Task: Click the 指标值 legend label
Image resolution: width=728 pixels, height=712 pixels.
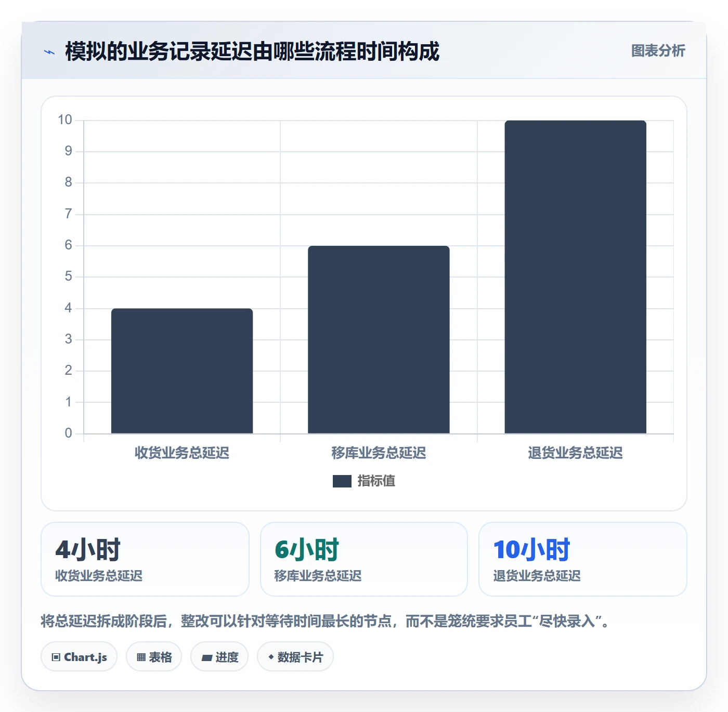Action: click(x=376, y=481)
